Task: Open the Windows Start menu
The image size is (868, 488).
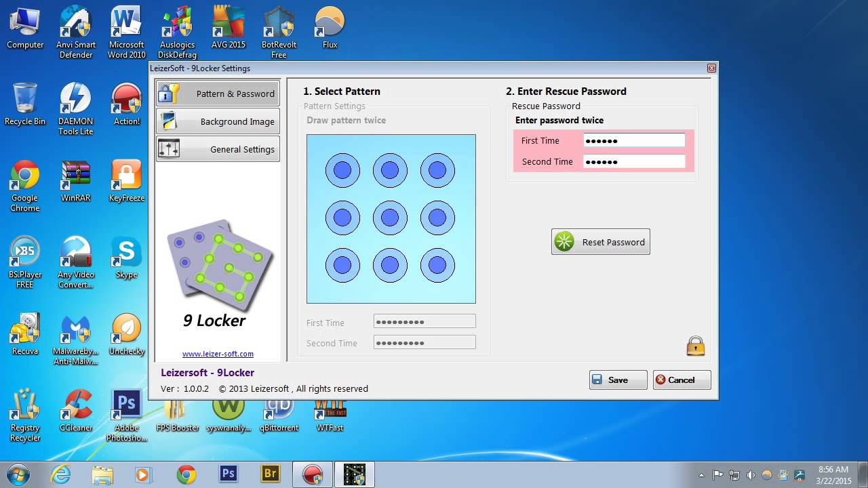Action: 18,474
